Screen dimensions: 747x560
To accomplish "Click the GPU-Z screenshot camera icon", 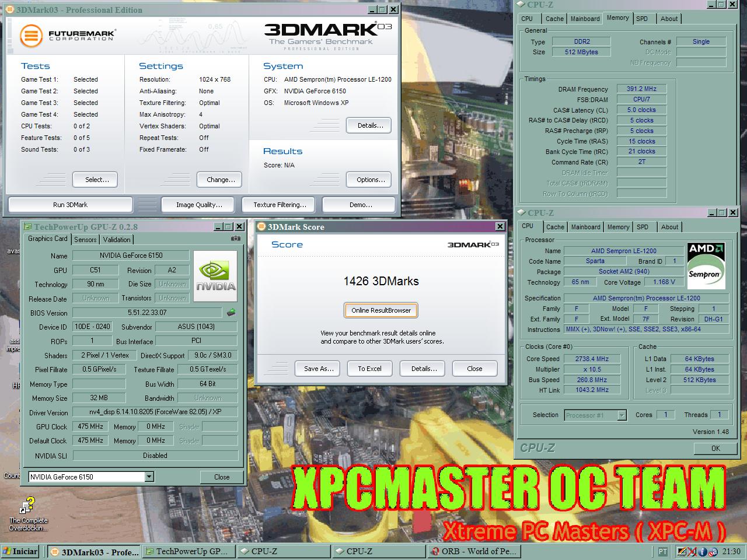I will [x=236, y=239].
